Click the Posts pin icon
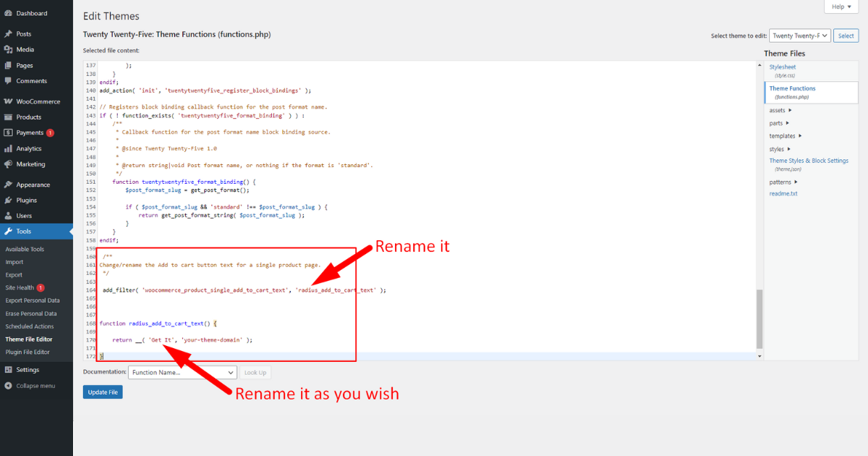The width and height of the screenshot is (868, 456). point(8,34)
